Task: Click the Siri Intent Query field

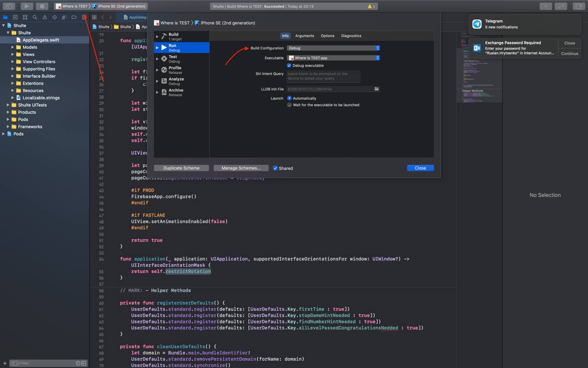Action: tap(323, 76)
